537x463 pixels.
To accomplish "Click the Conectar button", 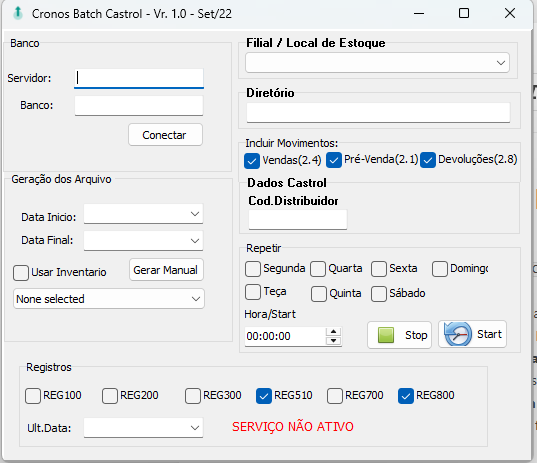I will [165, 135].
